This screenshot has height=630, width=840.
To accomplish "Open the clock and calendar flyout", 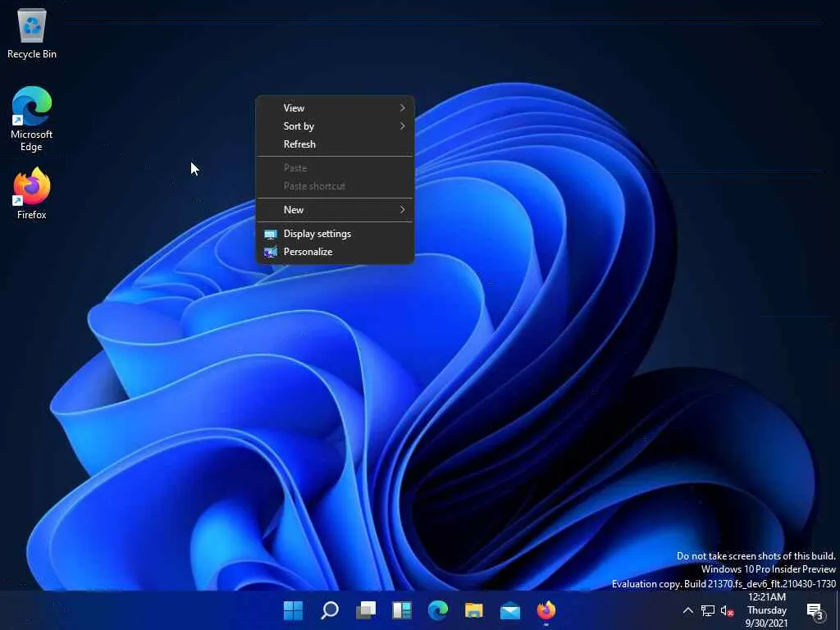I will [767, 610].
